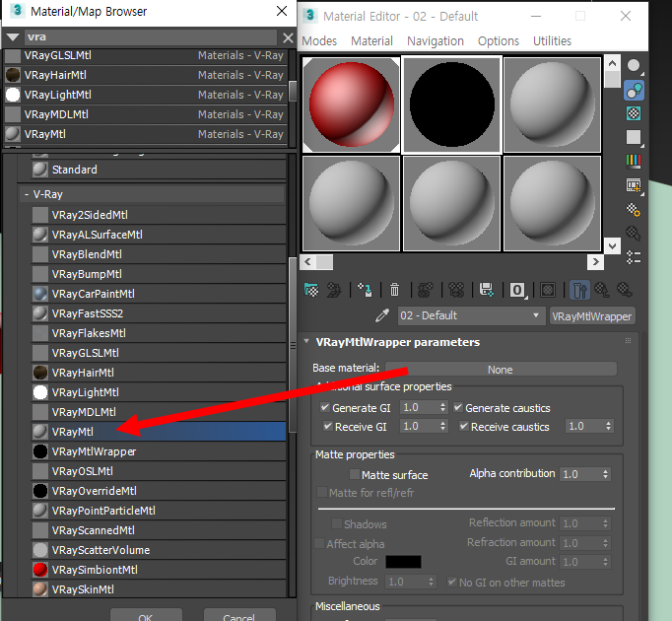This screenshot has height=621, width=672.
Task: Click Put to Library save icon
Action: [487, 291]
